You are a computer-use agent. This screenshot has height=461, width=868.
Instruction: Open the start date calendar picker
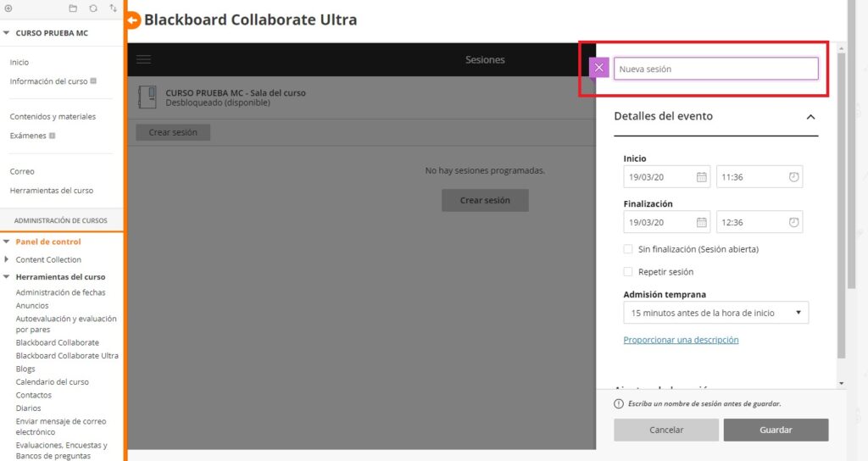pyautogui.click(x=701, y=177)
